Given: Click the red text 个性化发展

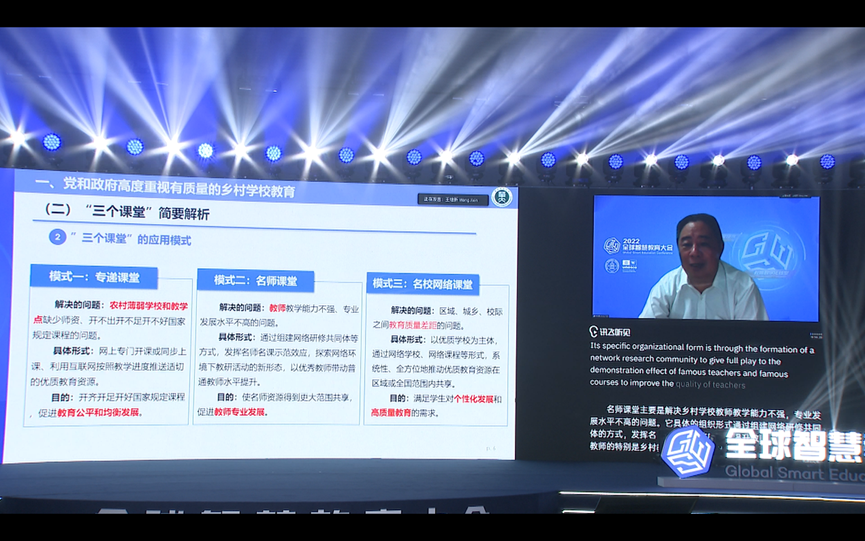Looking at the screenshot, I should pyautogui.click(x=468, y=397).
